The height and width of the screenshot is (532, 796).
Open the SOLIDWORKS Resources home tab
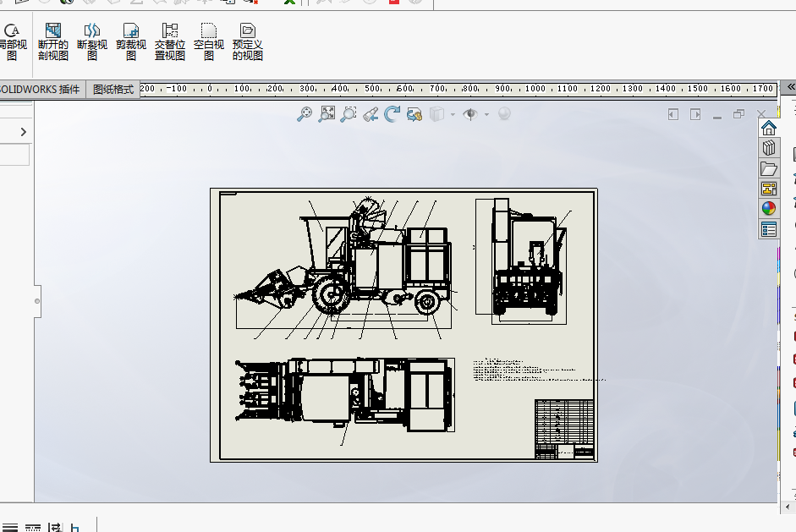(x=769, y=128)
